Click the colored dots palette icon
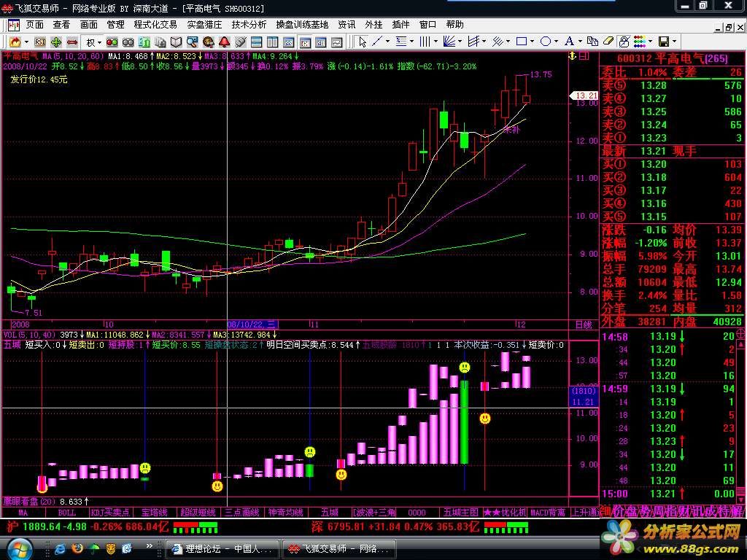The height and width of the screenshot is (560, 747). [640, 42]
